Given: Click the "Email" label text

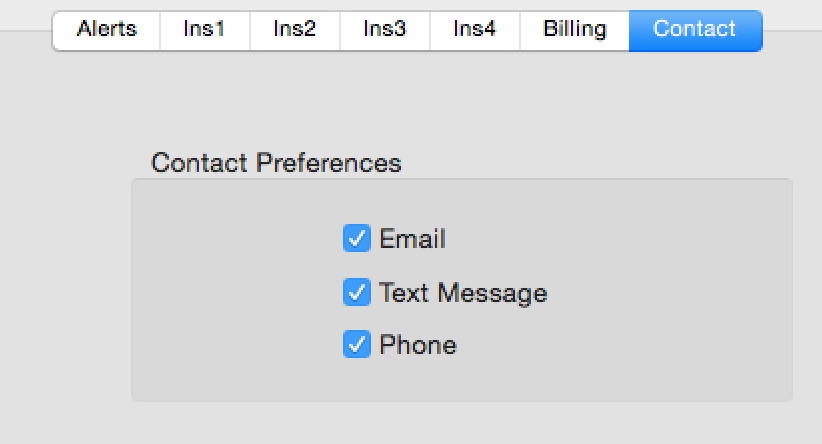Looking at the screenshot, I should tap(412, 239).
